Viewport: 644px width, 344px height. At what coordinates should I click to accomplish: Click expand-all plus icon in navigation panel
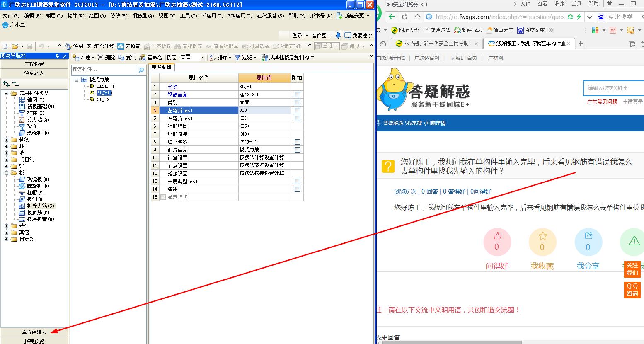click(x=6, y=84)
